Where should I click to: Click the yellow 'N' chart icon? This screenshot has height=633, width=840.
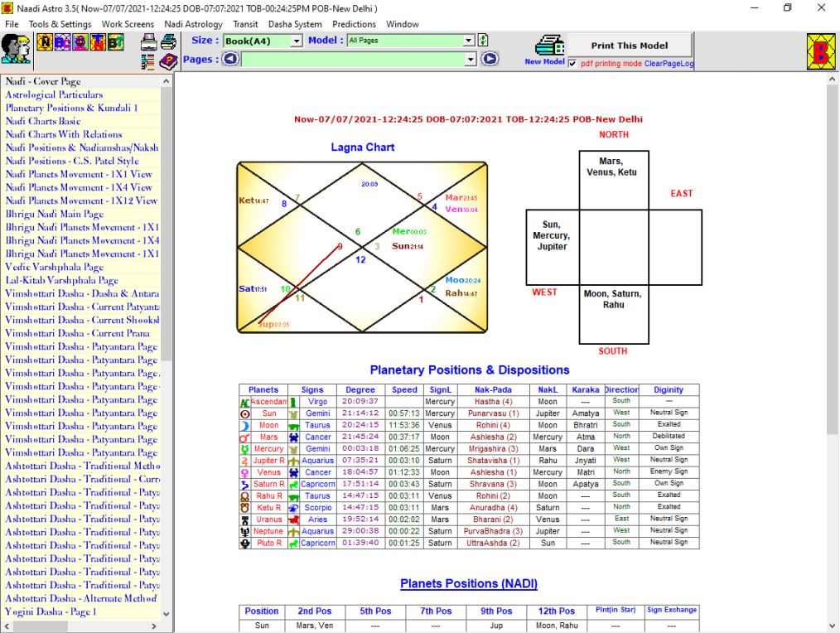45,41
